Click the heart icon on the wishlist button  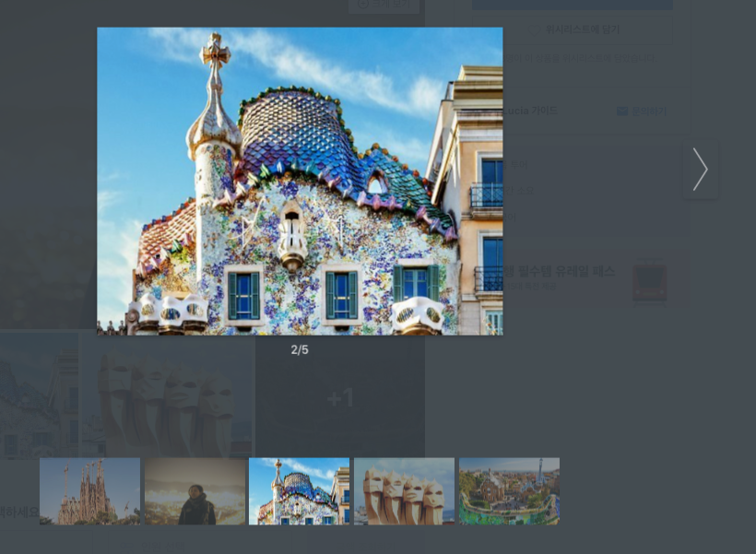(x=534, y=29)
